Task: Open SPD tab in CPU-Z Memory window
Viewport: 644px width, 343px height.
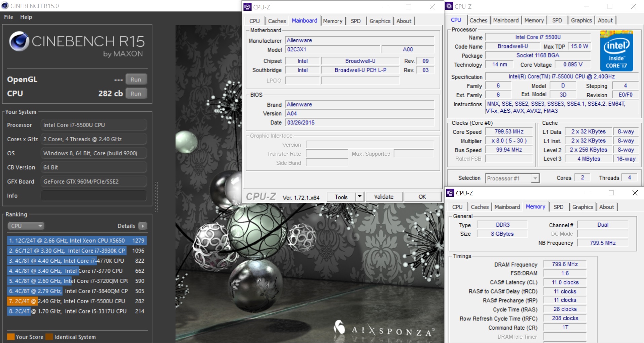Action: point(559,207)
